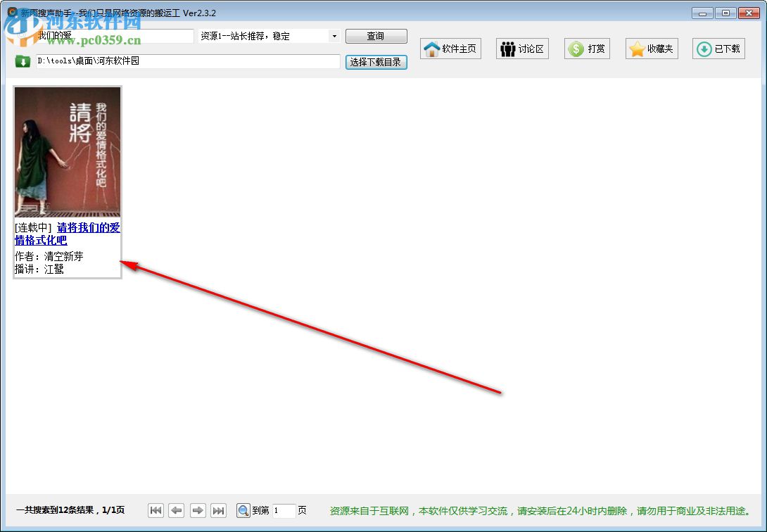This screenshot has width=767, height=532.
Task: Click the book cover thumbnail
Action: click(68, 152)
